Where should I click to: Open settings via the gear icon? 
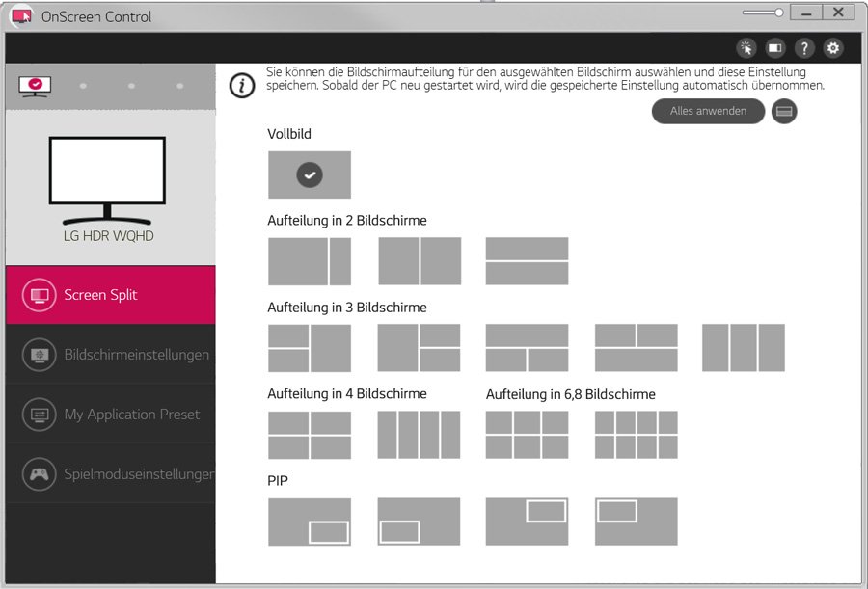(833, 48)
